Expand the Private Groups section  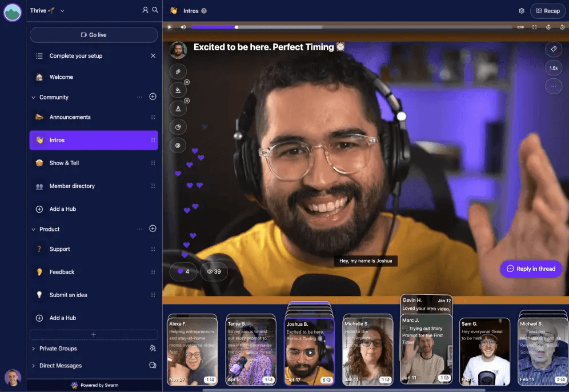(33, 349)
